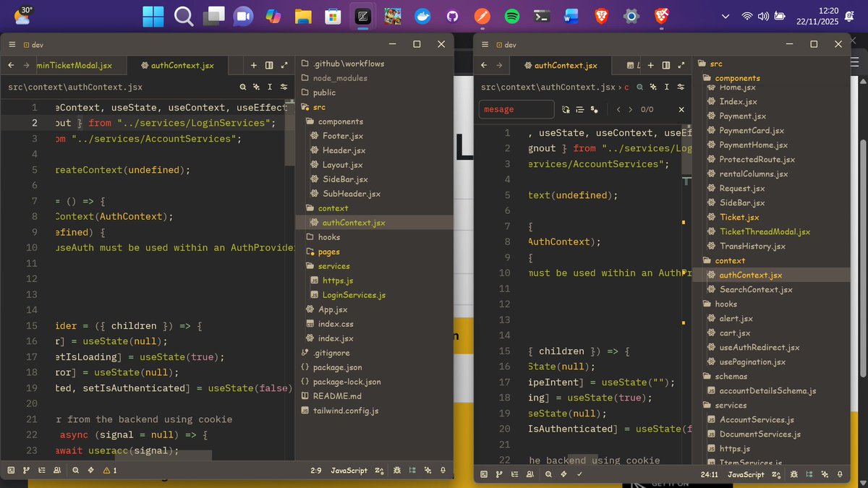Image resolution: width=868 pixels, height=488 pixels.
Task: Click the 'mesage' search input field
Action: (x=517, y=110)
